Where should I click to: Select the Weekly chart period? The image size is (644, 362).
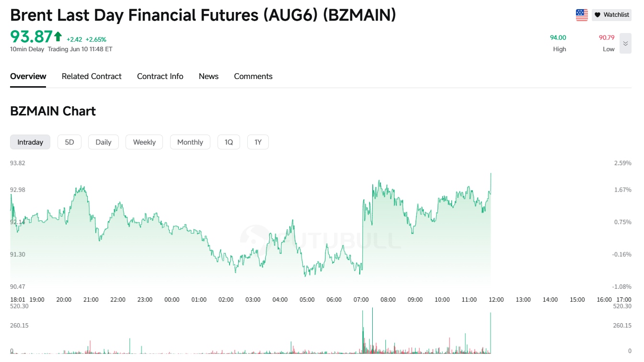click(144, 142)
